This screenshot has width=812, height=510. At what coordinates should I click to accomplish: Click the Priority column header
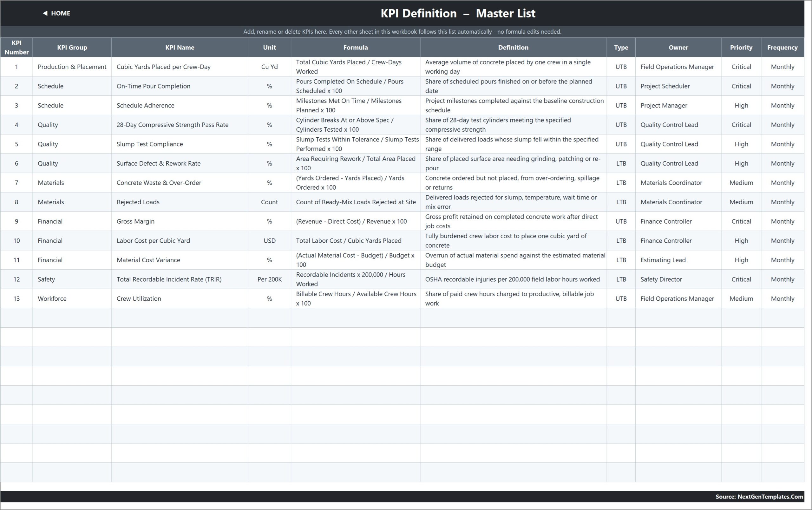741,47
